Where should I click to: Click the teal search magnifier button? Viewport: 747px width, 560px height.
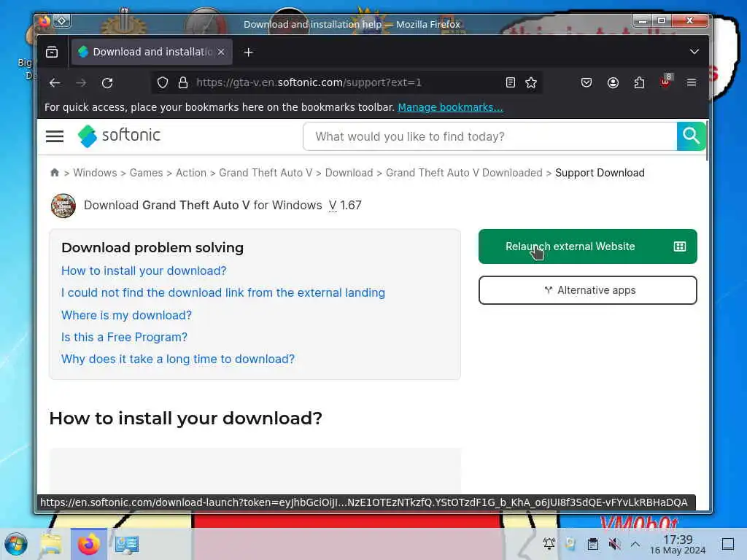691,136
